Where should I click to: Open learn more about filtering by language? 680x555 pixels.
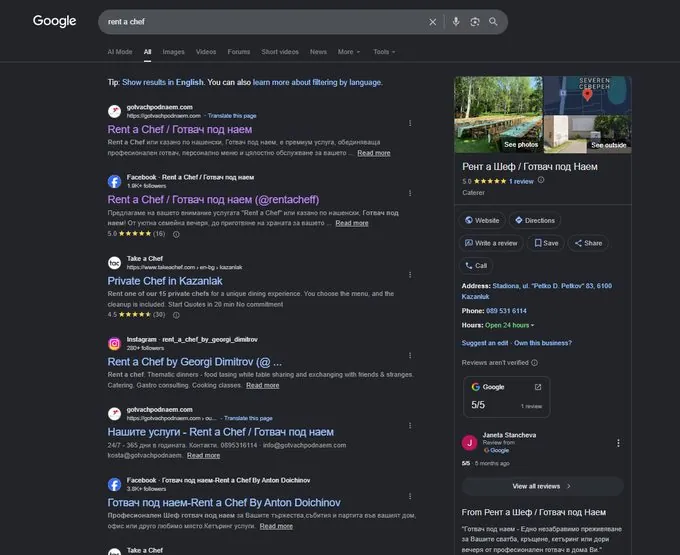(x=317, y=82)
